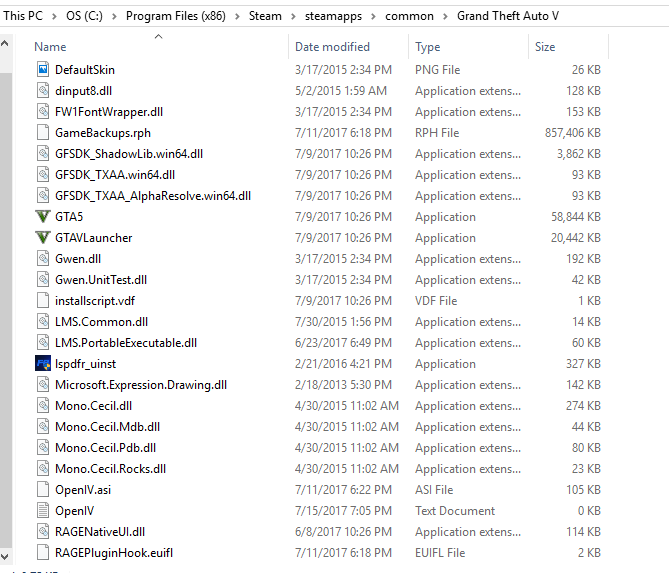Select the file name OpenIV.asi
The width and height of the screenshot is (669, 573).
point(83,489)
